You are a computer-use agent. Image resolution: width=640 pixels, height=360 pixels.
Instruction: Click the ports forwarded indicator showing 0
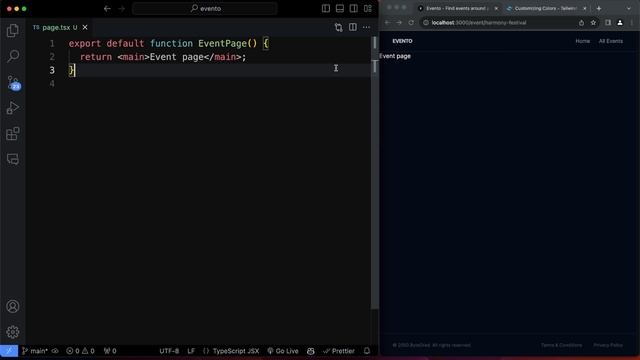[x=110, y=351]
